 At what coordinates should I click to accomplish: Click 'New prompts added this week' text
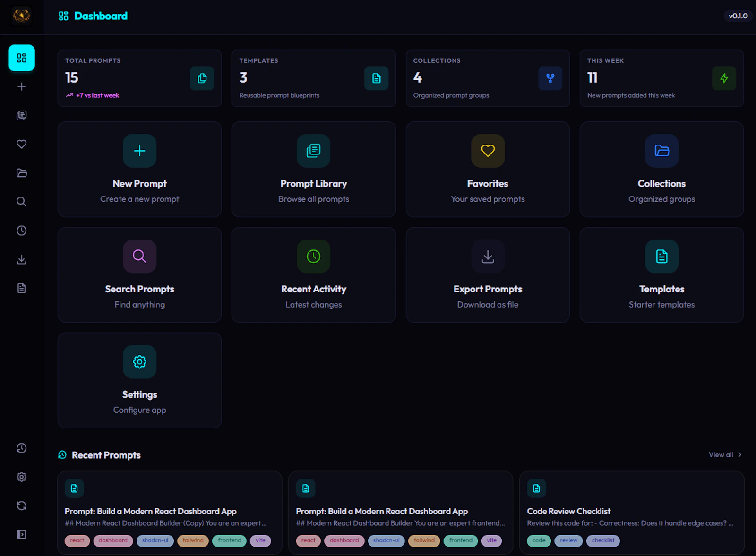(631, 95)
